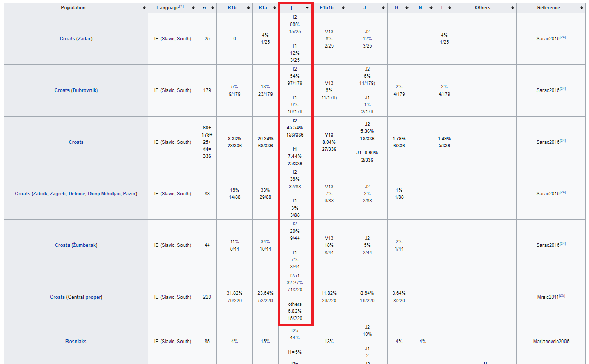Toggle sort order arrows for T column
The image size is (589, 364).
[449, 8]
